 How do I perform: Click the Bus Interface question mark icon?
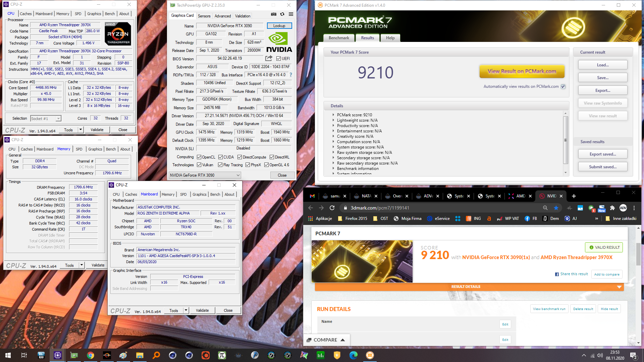point(291,75)
